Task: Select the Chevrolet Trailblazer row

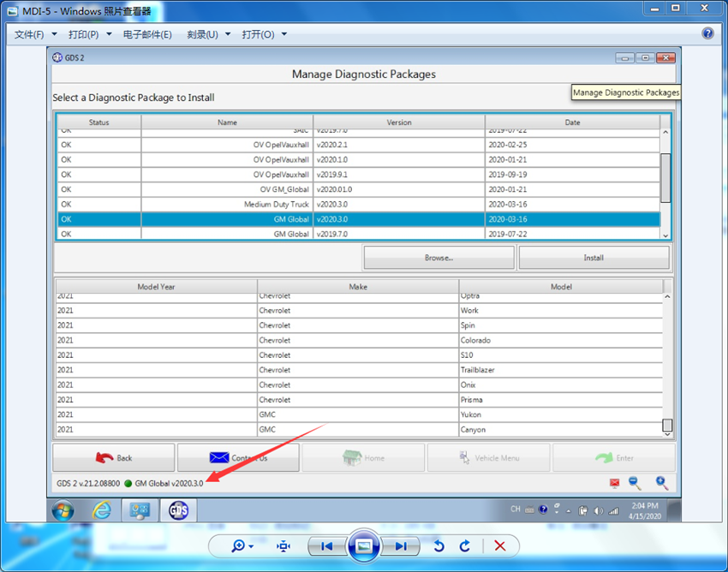Action: click(x=360, y=370)
